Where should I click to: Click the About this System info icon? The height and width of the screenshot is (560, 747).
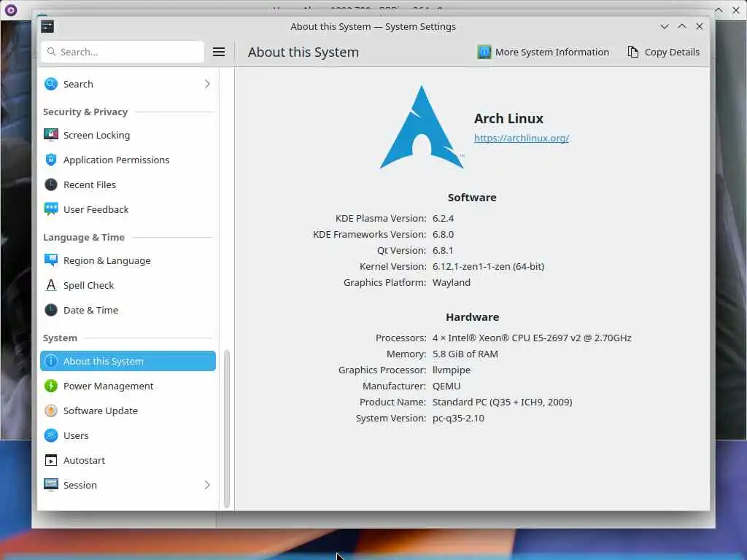51,361
